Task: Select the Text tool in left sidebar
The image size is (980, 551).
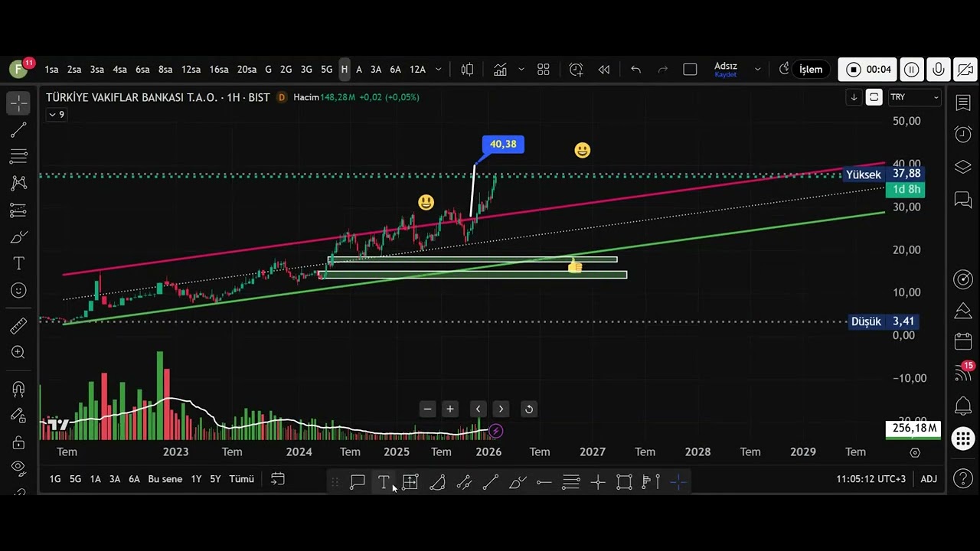Action: [18, 263]
